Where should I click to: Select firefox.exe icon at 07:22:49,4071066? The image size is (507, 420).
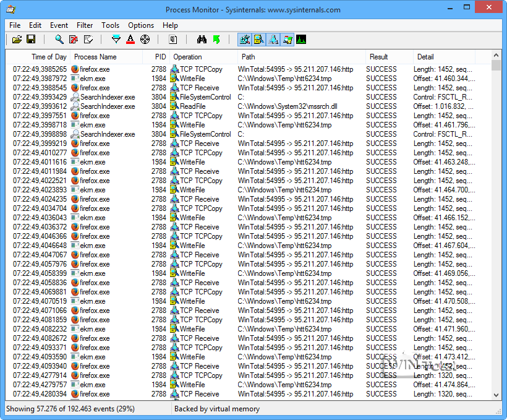[x=75, y=311]
